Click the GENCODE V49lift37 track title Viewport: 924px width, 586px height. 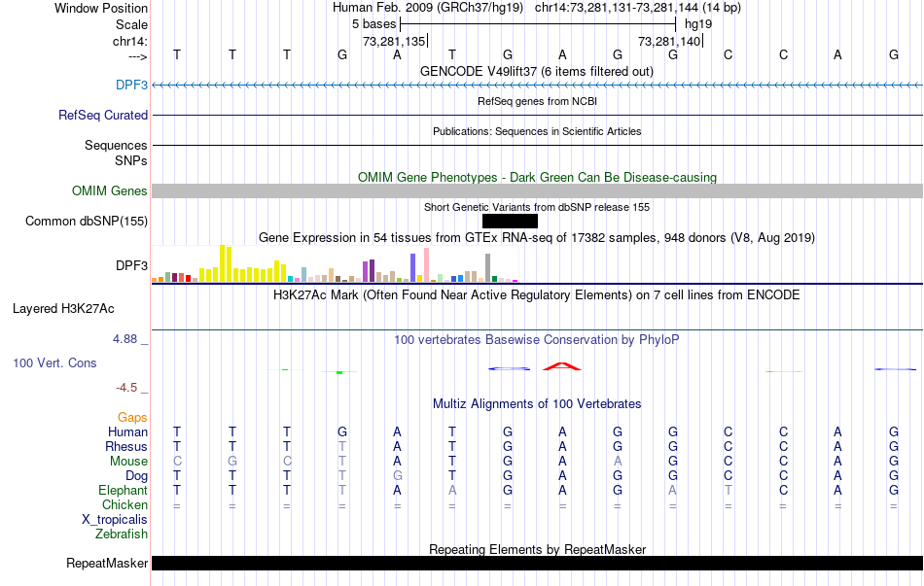click(537, 72)
